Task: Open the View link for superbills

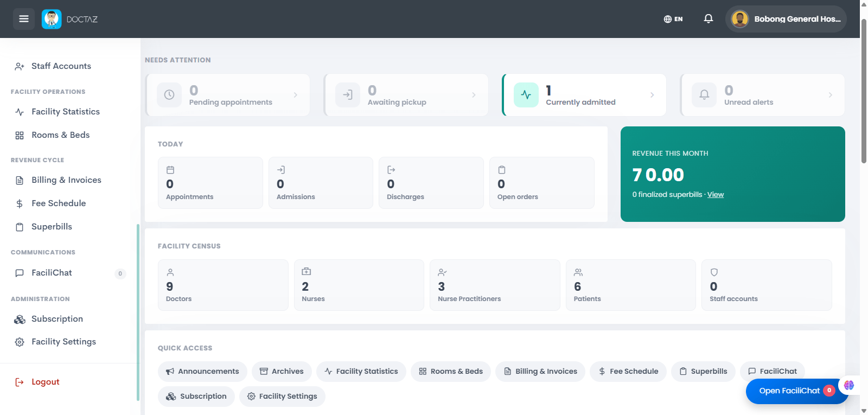Action: [716, 195]
